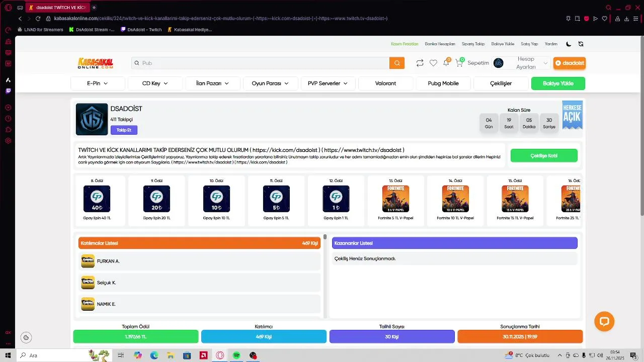
Task: Go to the Çekilişler menu item
Action: point(501,83)
